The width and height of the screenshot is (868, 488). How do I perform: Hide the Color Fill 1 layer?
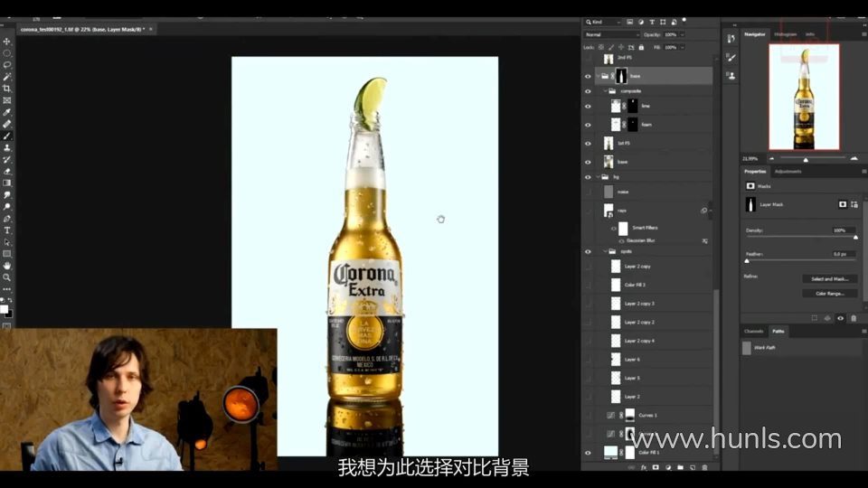(x=588, y=453)
